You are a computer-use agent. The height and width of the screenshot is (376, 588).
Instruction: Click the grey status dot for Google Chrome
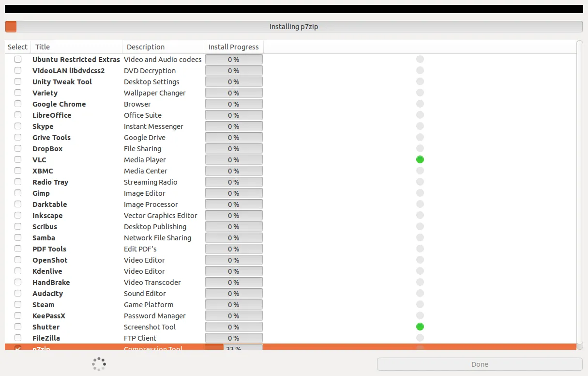point(420,104)
